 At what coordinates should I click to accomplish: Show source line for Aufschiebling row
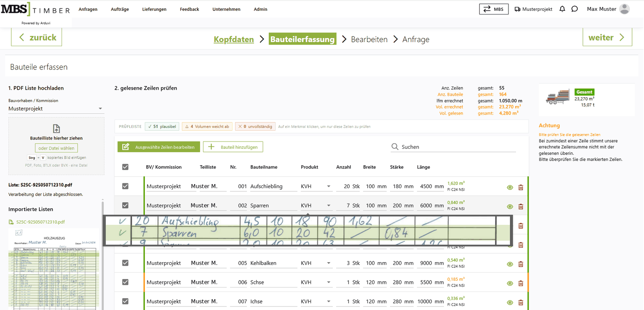[x=510, y=187]
